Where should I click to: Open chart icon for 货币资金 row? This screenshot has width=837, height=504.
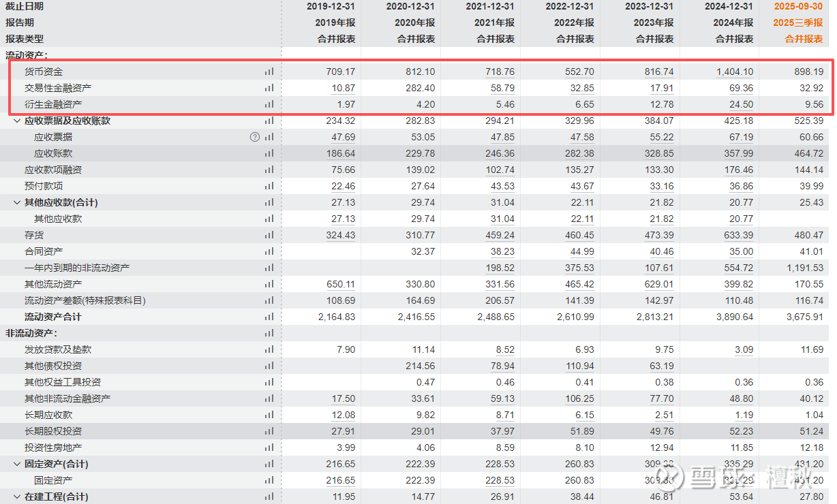tap(269, 72)
